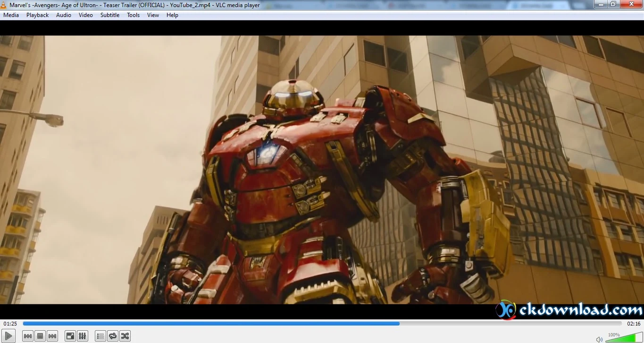644x343 pixels.
Task: Open the Subtitle menu
Action: pyautogui.click(x=110, y=15)
